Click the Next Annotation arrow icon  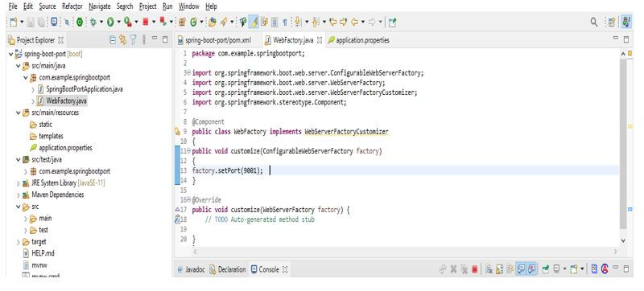coord(298,23)
